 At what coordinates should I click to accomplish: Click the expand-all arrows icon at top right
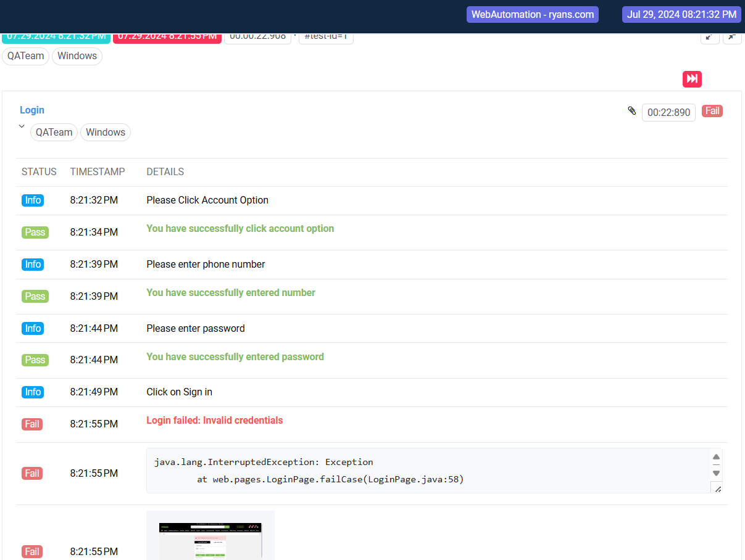click(710, 37)
